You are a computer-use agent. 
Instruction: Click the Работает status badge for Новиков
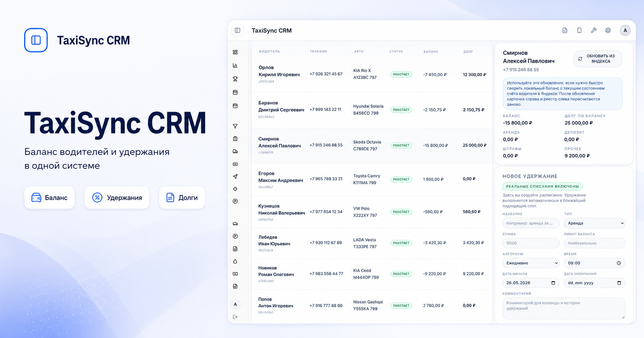pos(401,274)
